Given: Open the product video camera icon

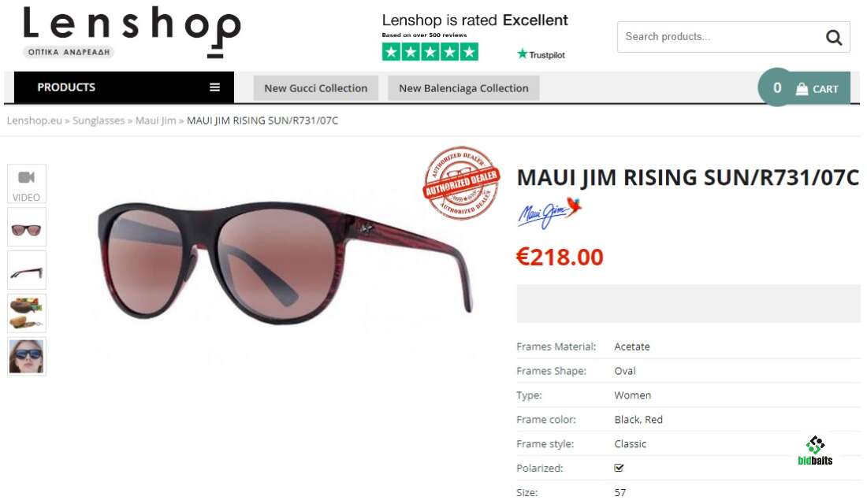Looking at the screenshot, I should tap(27, 177).
